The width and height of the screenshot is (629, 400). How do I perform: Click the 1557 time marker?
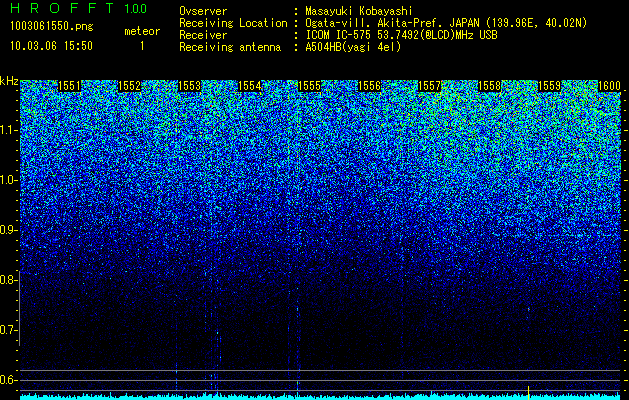tap(429, 86)
